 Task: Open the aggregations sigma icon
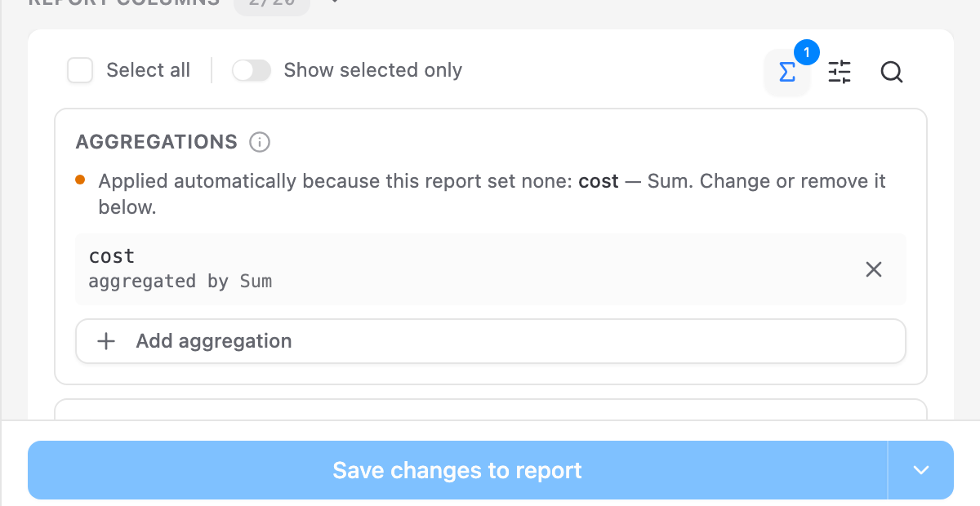pyautogui.click(x=787, y=73)
